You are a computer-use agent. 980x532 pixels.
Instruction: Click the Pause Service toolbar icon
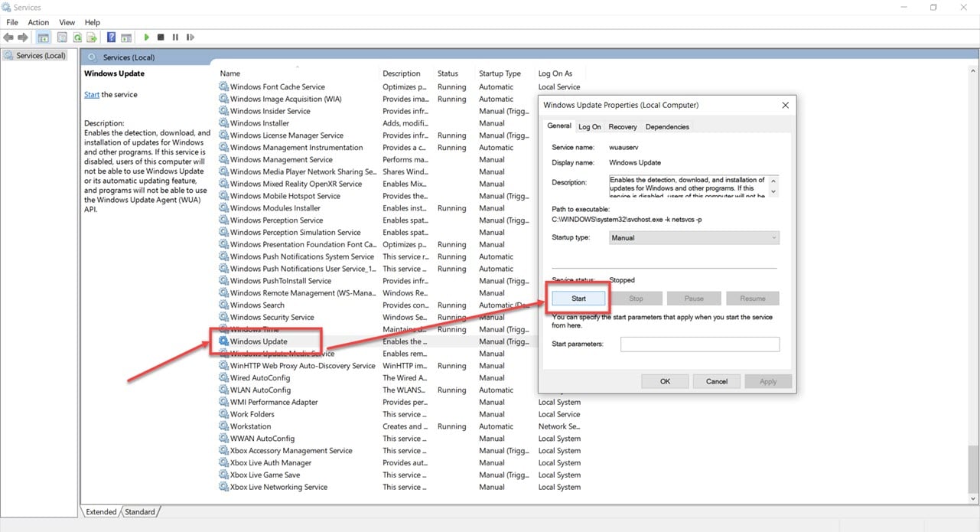coord(175,37)
